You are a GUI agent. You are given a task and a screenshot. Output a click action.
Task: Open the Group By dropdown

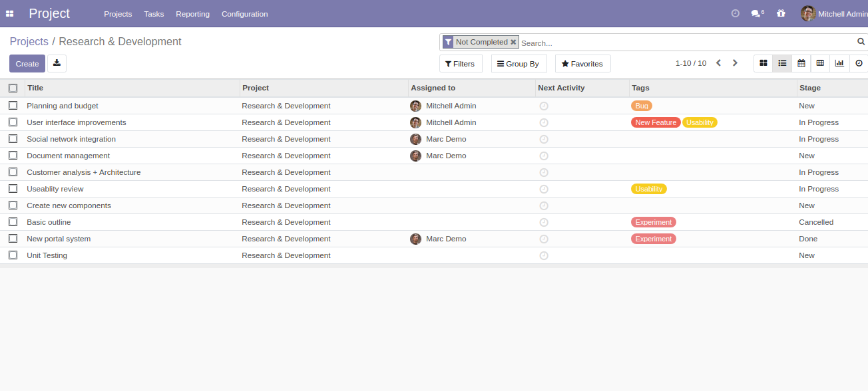[519, 64]
